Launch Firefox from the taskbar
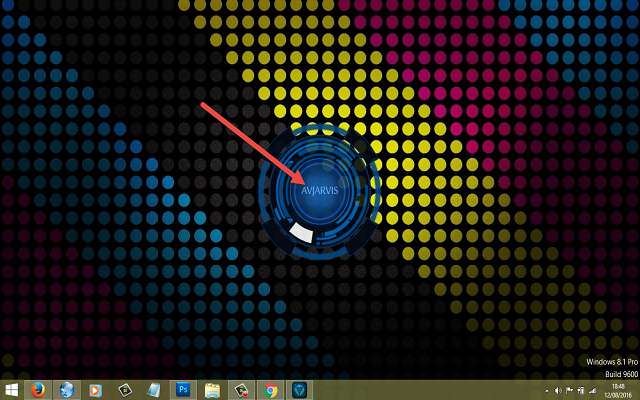The width and height of the screenshot is (640, 400). pyautogui.click(x=38, y=389)
